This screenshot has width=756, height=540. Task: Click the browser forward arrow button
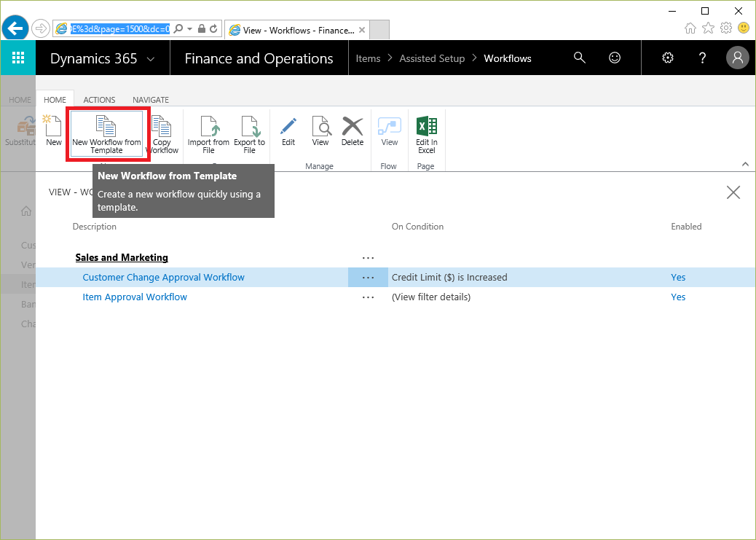pos(41,29)
